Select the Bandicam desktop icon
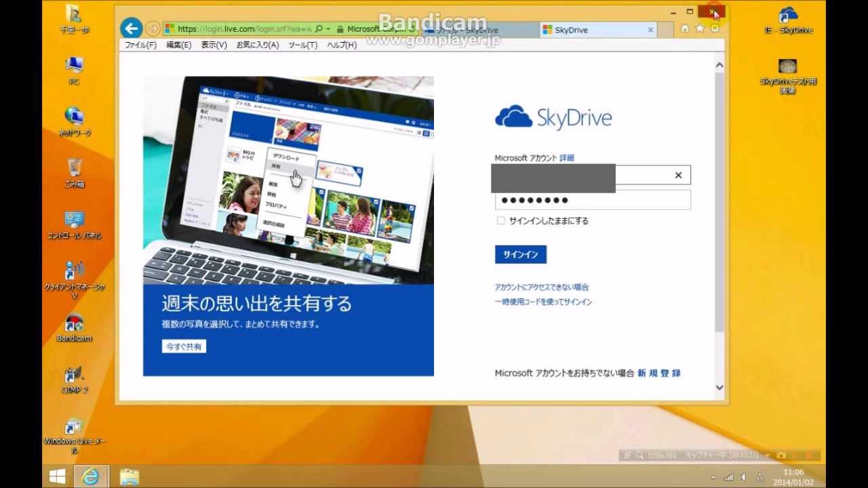 click(75, 328)
